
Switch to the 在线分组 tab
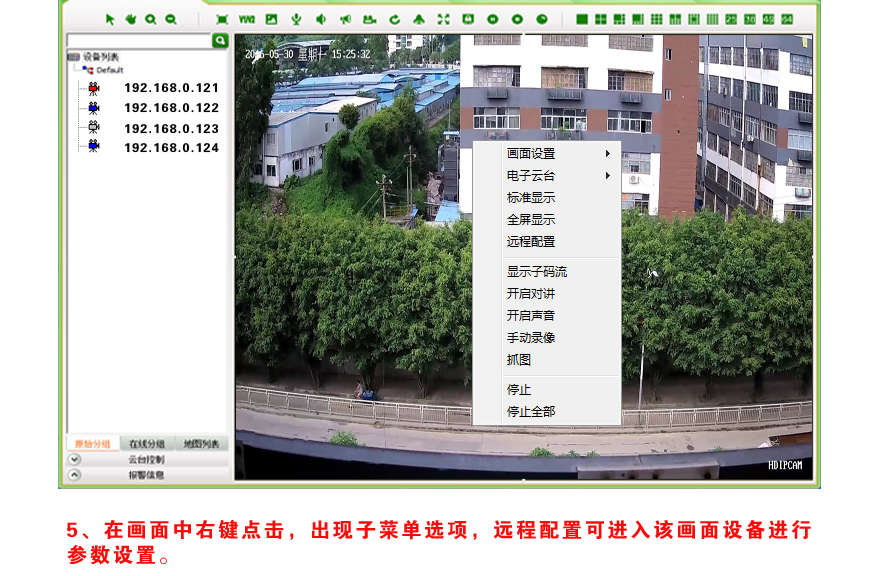coord(146,444)
